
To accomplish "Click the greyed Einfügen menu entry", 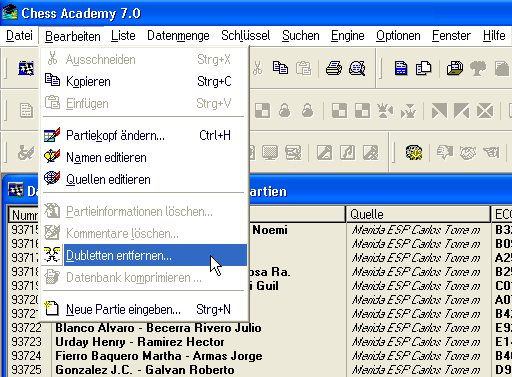I will (145, 103).
